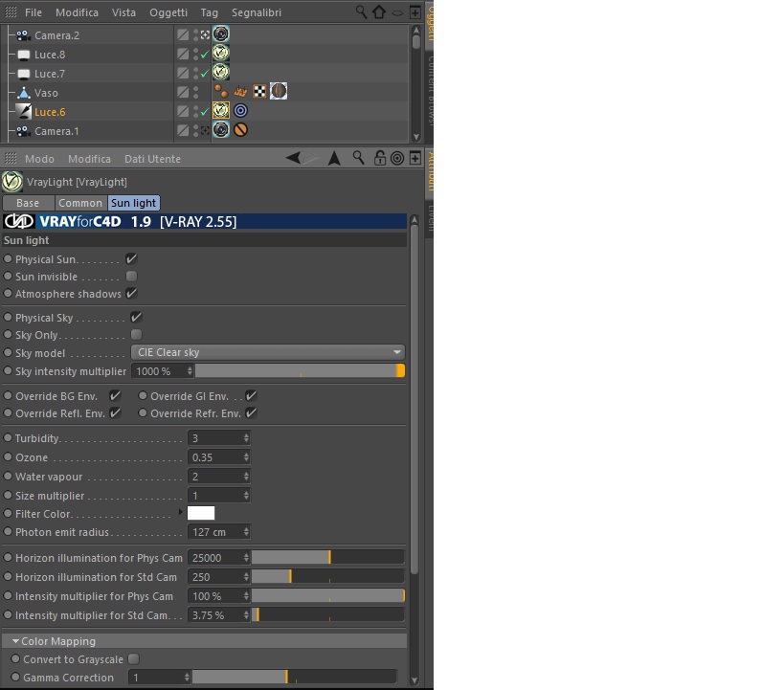Click the target mode icon in Attributes toolbar
Screen dimensions: 784x690
pyautogui.click(x=397, y=159)
